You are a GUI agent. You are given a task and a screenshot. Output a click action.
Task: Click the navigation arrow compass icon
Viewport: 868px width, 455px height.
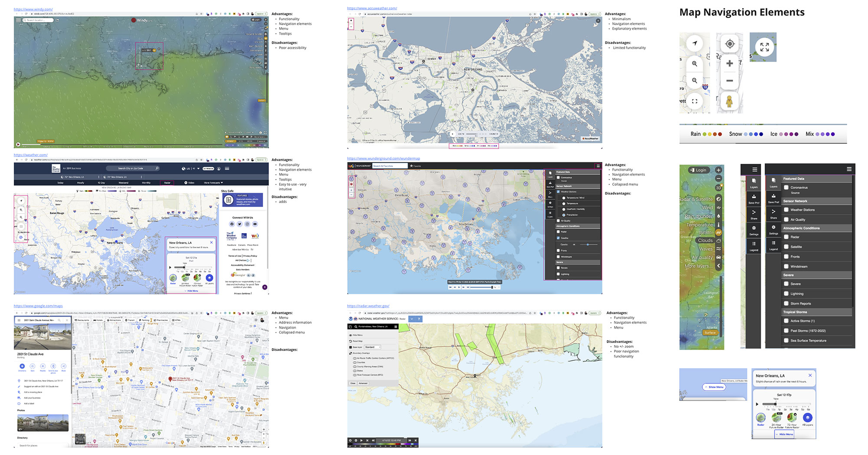coord(694,43)
